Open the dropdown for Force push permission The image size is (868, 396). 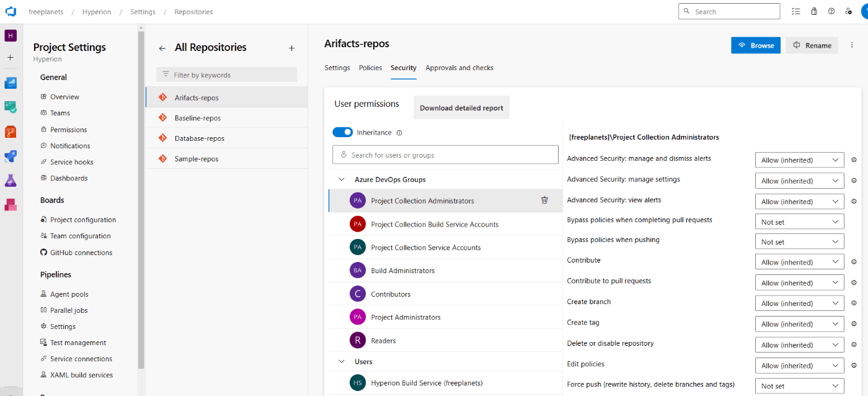click(799, 385)
